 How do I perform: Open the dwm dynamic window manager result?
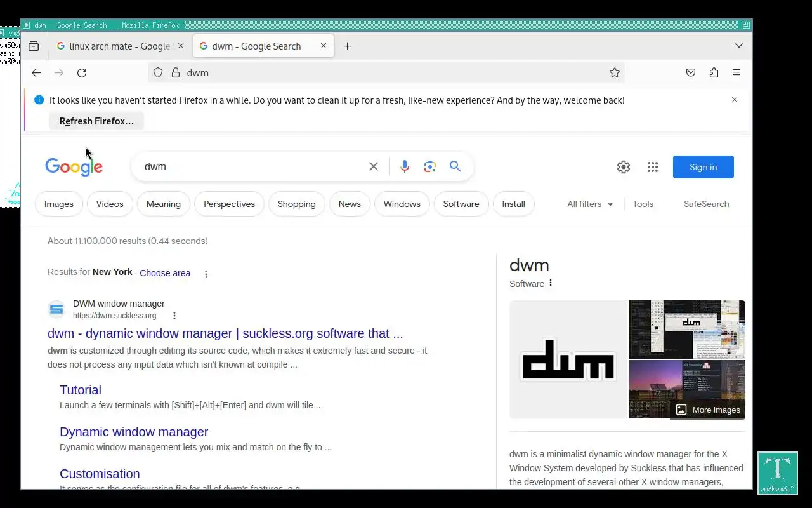(x=225, y=333)
